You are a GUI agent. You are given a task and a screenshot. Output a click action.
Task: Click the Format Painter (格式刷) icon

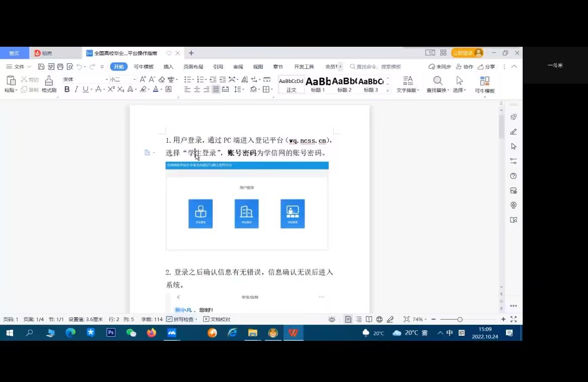click(49, 83)
